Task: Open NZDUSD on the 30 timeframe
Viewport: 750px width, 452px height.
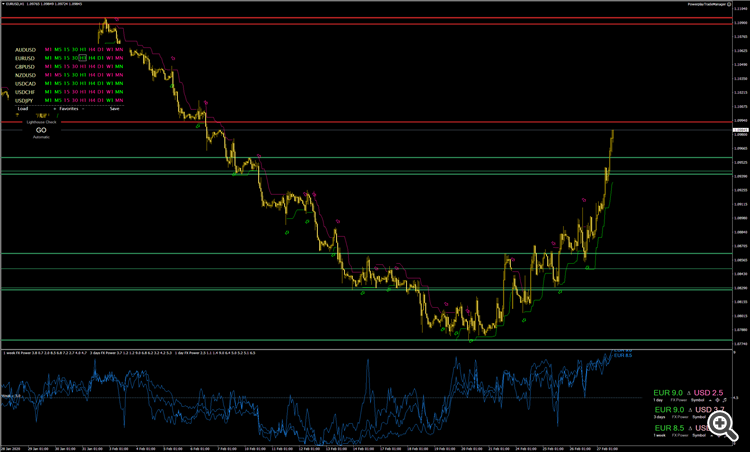Action: [x=75, y=75]
